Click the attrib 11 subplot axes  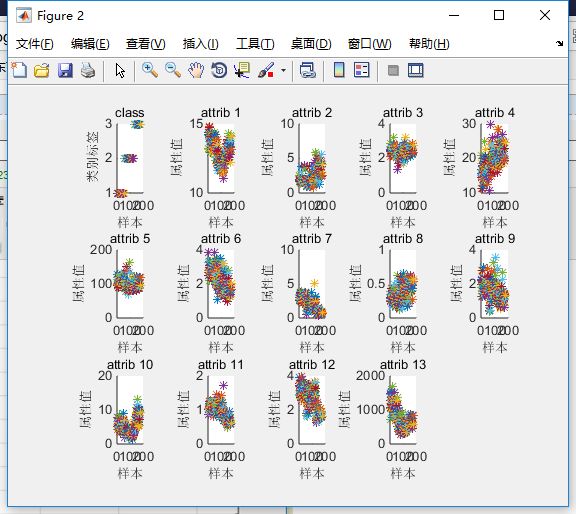tap(221, 410)
